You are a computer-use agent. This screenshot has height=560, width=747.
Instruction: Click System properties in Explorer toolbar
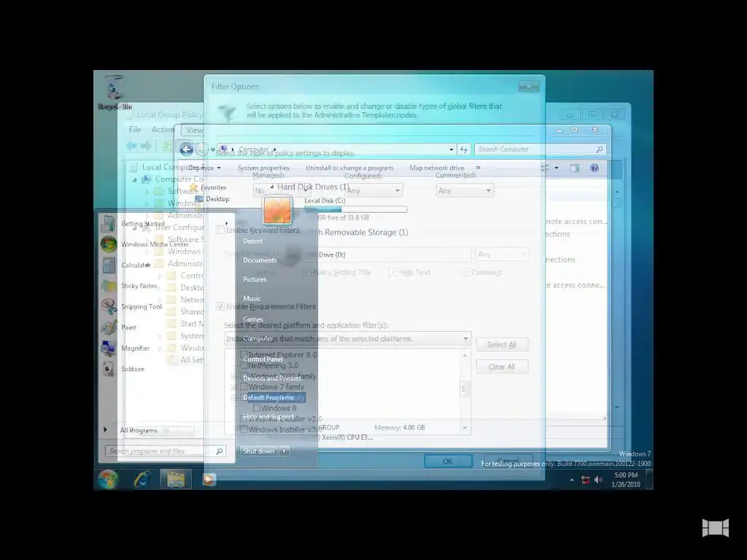263,168
